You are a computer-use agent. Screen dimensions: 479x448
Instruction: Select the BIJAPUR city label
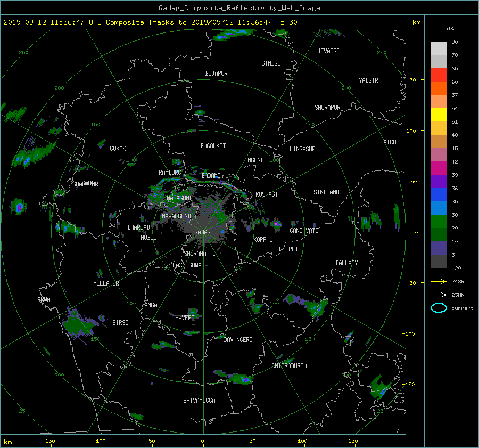[x=216, y=74]
